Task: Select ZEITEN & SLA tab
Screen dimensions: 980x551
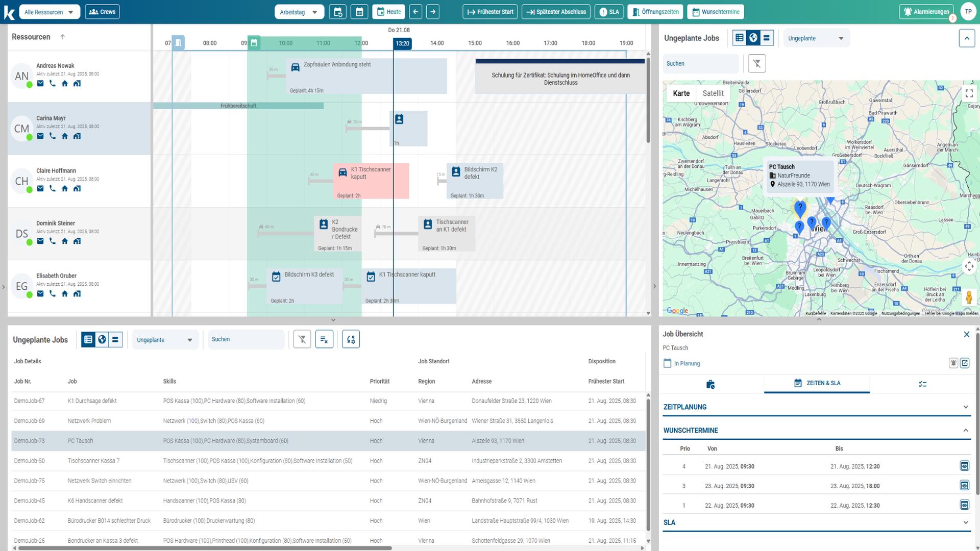Action: [x=817, y=383]
